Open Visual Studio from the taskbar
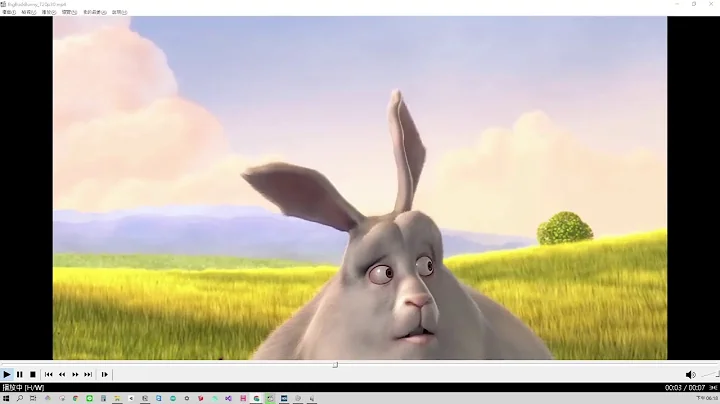The image size is (720, 404). tap(228, 398)
